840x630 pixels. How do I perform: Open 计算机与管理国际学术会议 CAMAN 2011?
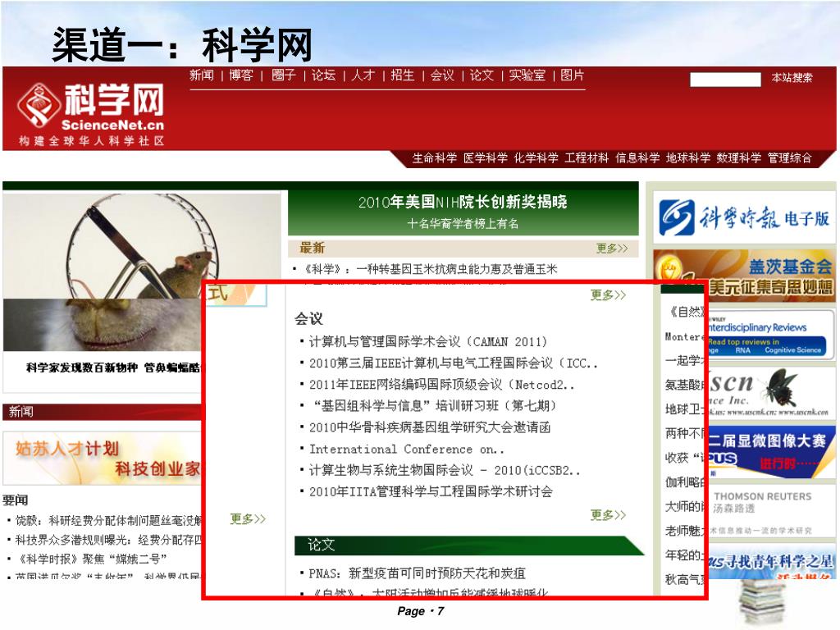427,342
